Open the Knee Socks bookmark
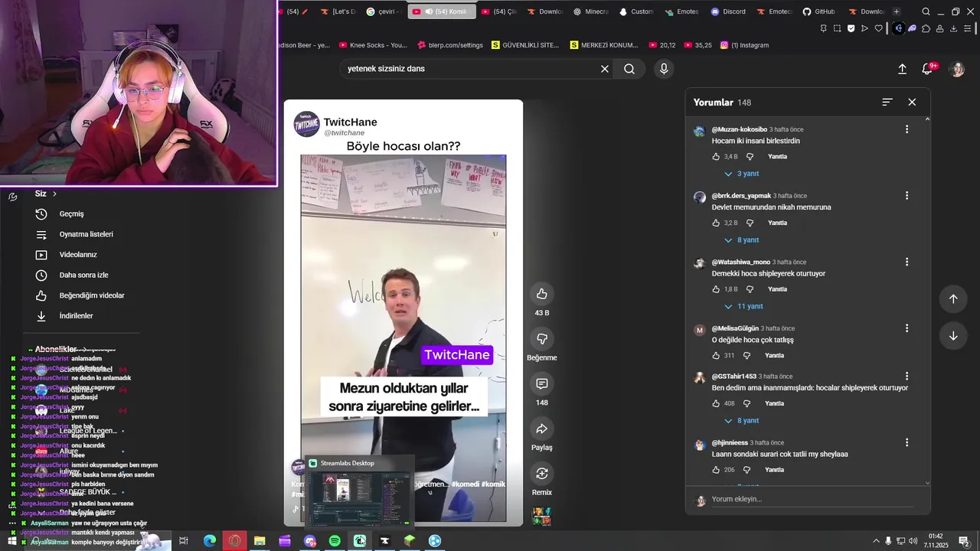Image resolution: width=980 pixels, height=551 pixels. tap(373, 45)
